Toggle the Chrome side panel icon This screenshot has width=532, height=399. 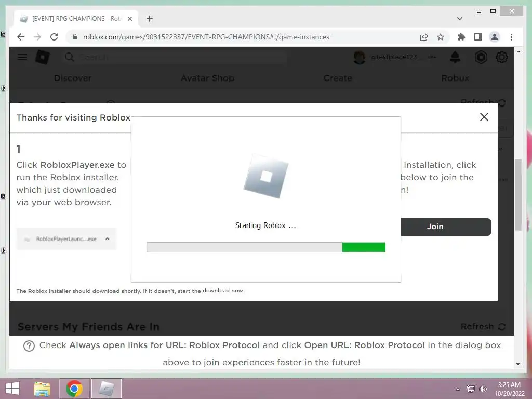478,37
